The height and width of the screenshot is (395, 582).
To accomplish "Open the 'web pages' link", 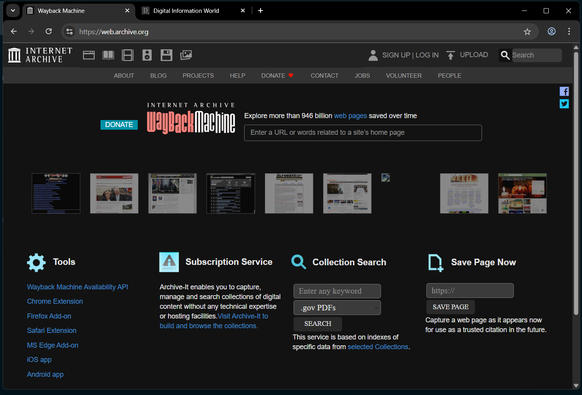I will tap(350, 116).
